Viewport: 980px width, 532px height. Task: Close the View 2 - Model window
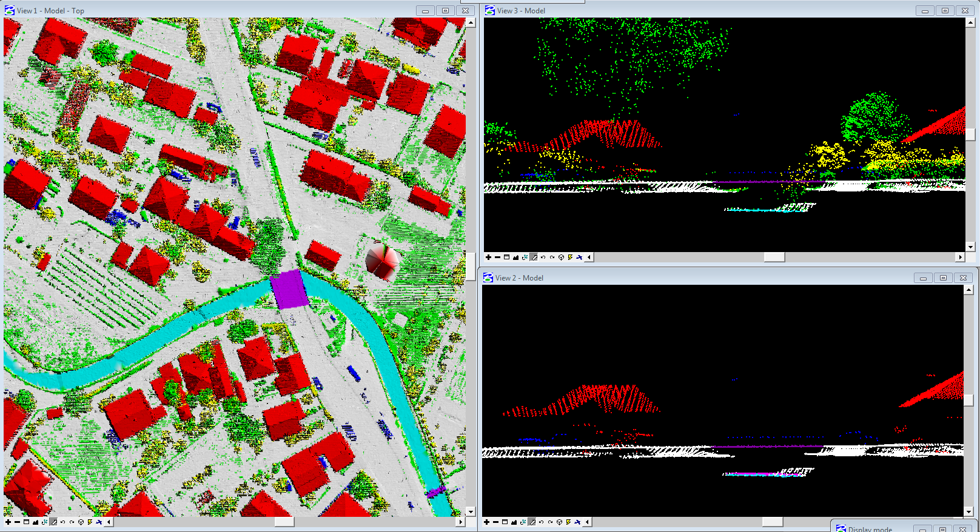[x=963, y=278]
